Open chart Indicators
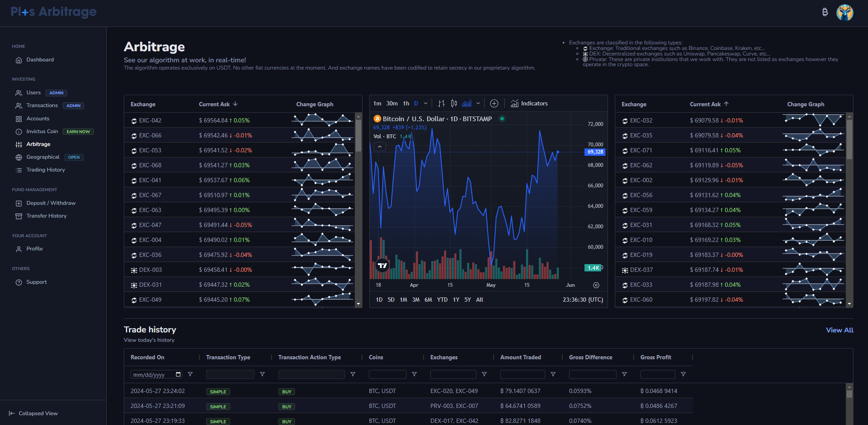The height and width of the screenshot is (425, 868). pyautogui.click(x=529, y=103)
